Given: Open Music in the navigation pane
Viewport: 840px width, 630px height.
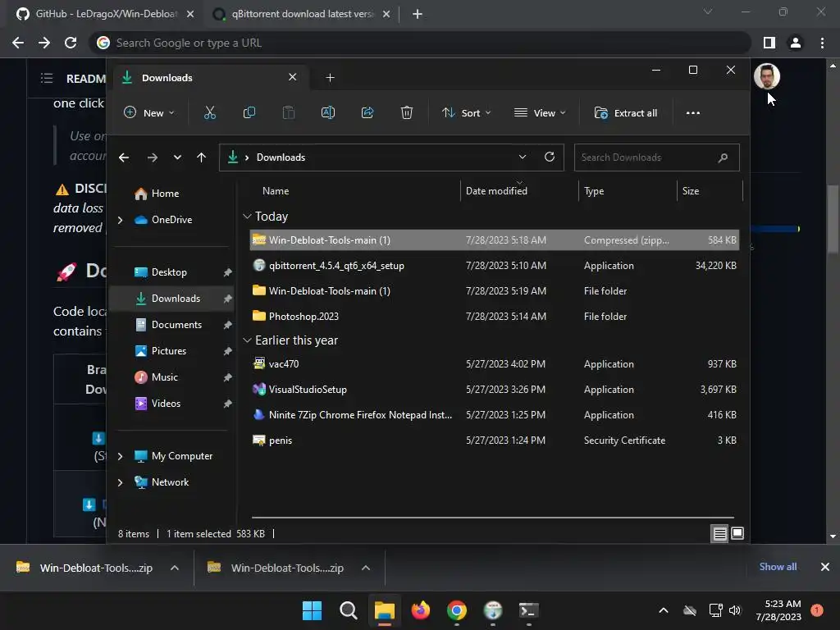Looking at the screenshot, I should coord(156,377).
